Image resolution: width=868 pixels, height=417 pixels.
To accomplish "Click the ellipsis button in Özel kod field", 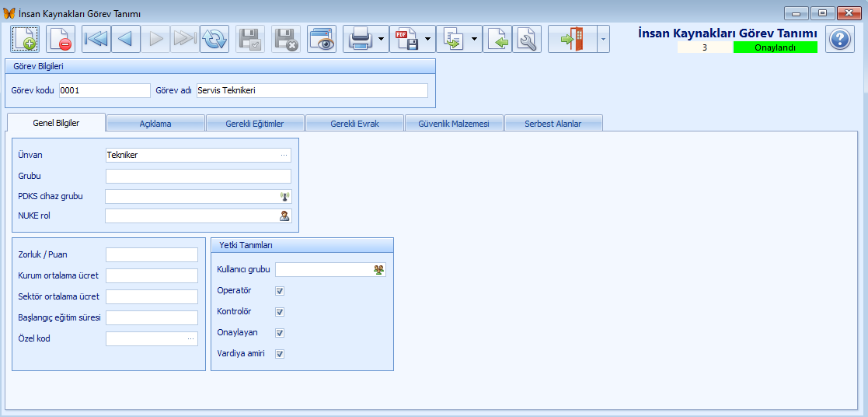I will (x=191, y=339).
